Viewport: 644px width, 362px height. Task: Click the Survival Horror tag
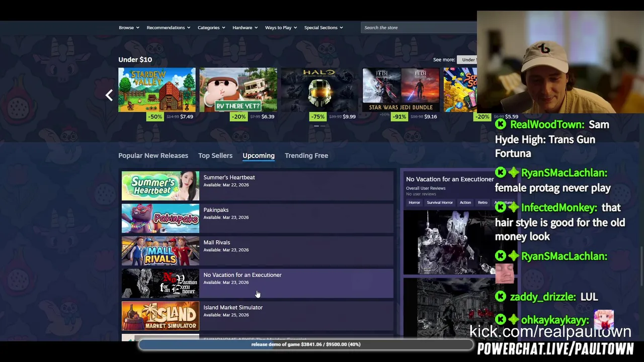pyautogui.click(x=440, y=203)
